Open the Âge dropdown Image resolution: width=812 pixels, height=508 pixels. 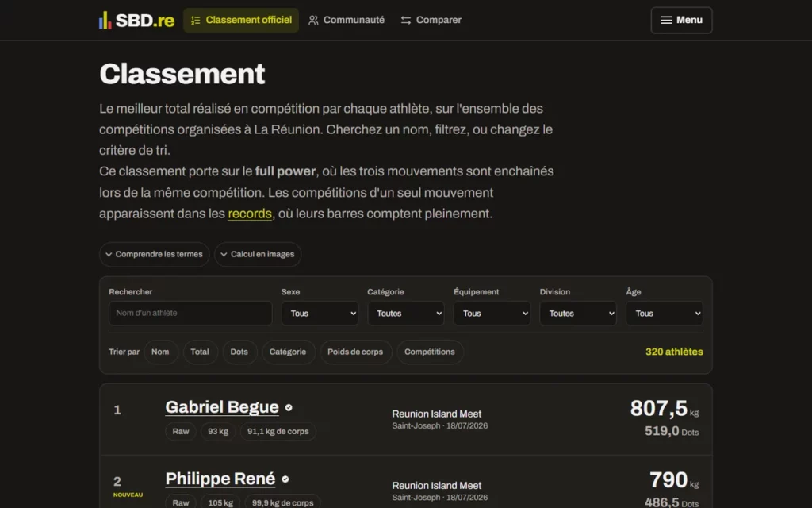click(665, 313)
